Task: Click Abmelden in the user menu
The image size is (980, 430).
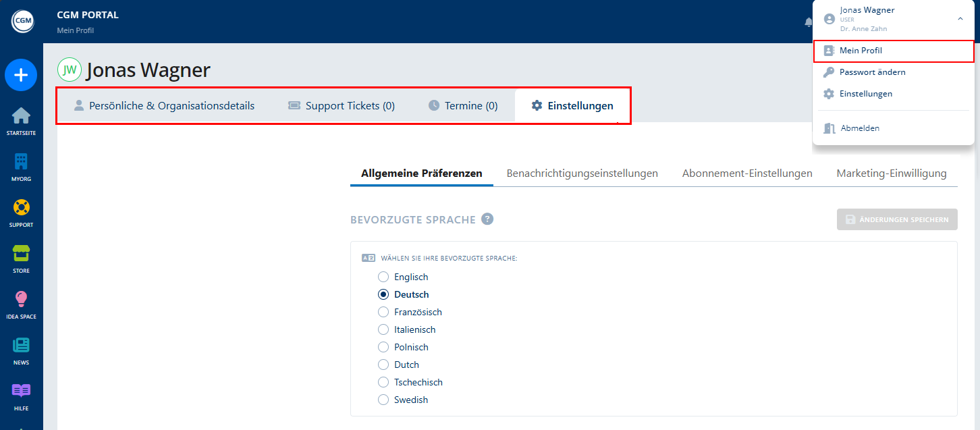Action: tap(860, 128)
